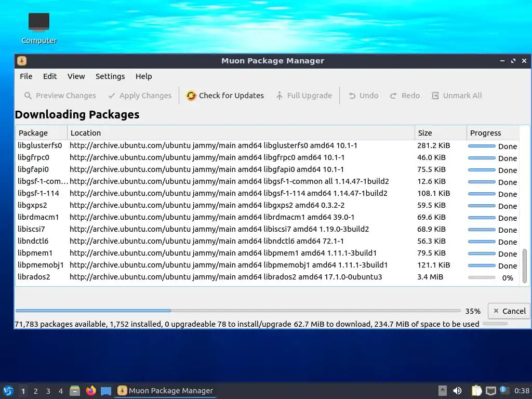Click the Undo arrow icon

pyautogui.click(x=352, y=96)
